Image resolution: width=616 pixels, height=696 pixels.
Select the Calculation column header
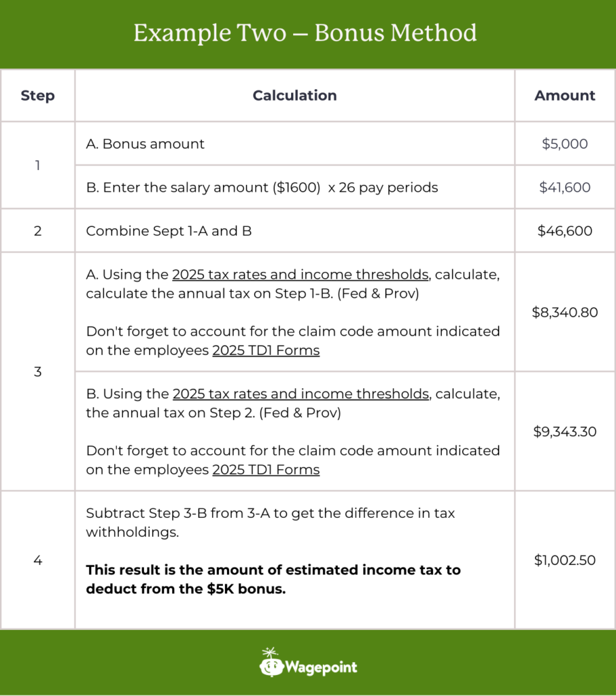coord(294,96)
